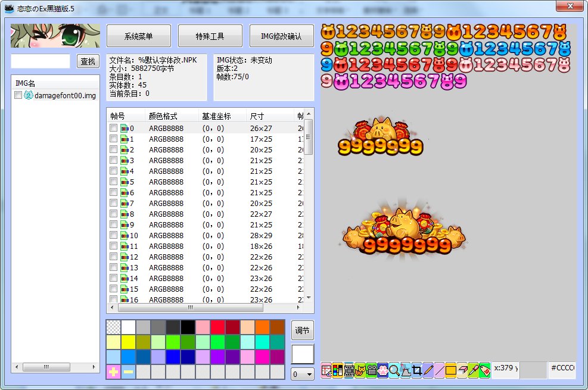Check the box for frame 2
This screenshot has height=390, width=588.
click(113, 149)
